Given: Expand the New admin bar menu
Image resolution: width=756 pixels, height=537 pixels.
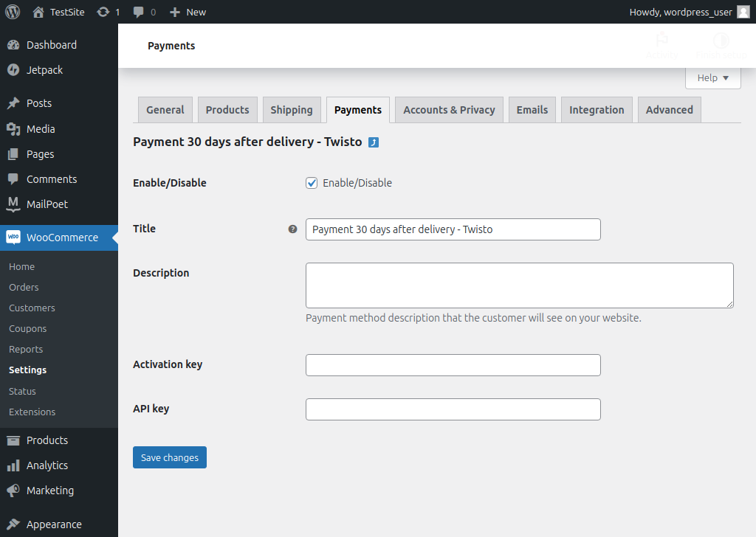Looking at the screenshot, I should [187, 12].
